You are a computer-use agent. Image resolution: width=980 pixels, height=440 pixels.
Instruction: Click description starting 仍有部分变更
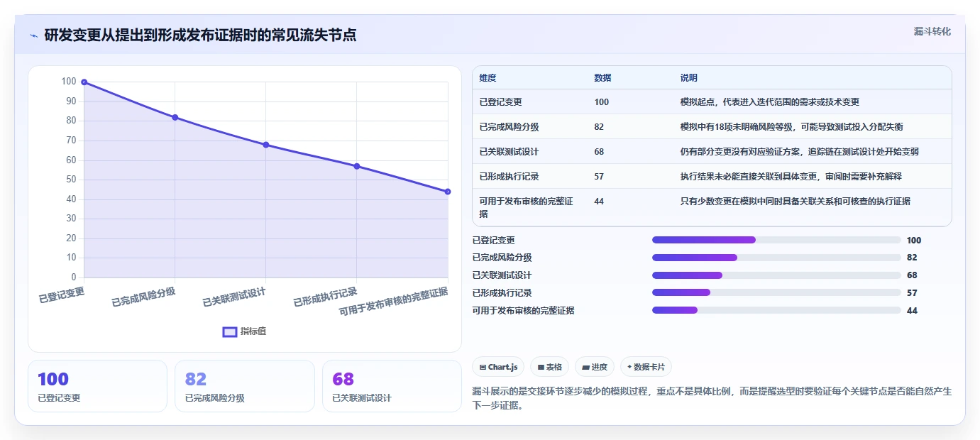tap(800, 152)
